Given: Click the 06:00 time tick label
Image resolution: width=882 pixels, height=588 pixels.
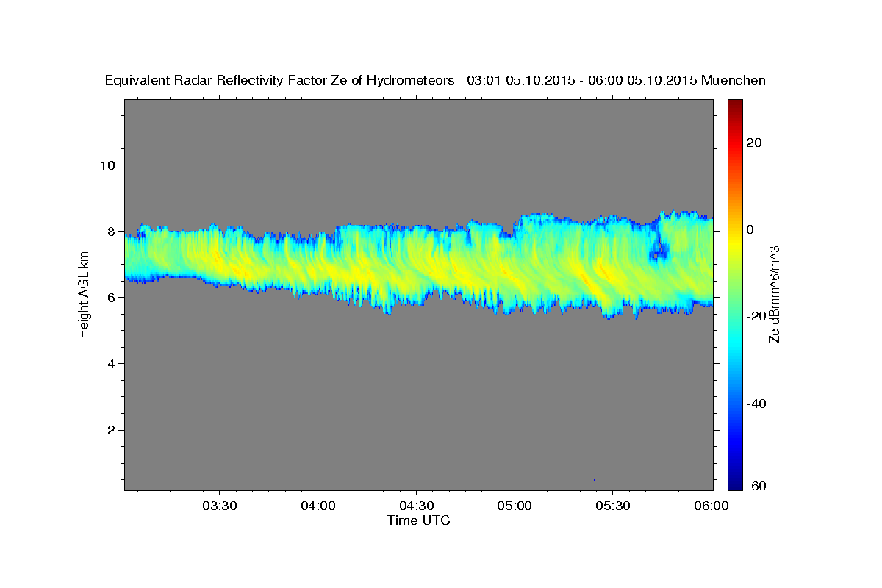Looking at the screenshot, I should [x=711, y=506].
